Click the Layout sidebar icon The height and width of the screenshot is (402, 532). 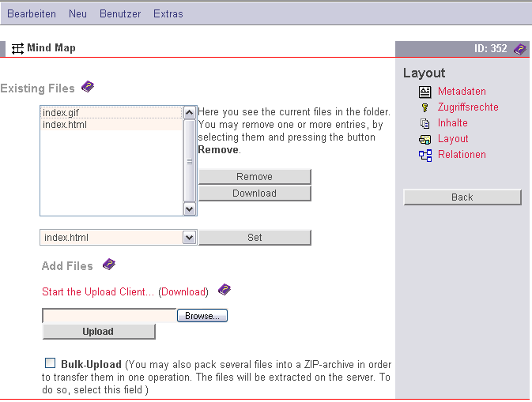[424, 139]
